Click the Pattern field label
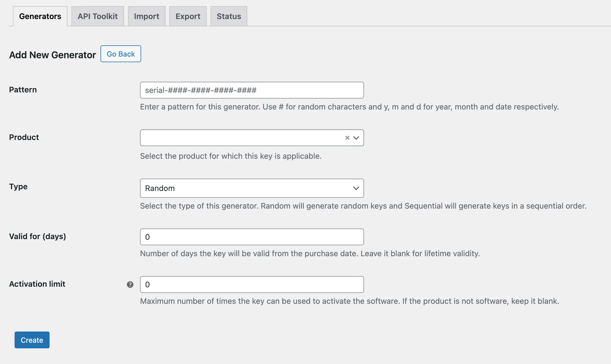 point(23,90)
